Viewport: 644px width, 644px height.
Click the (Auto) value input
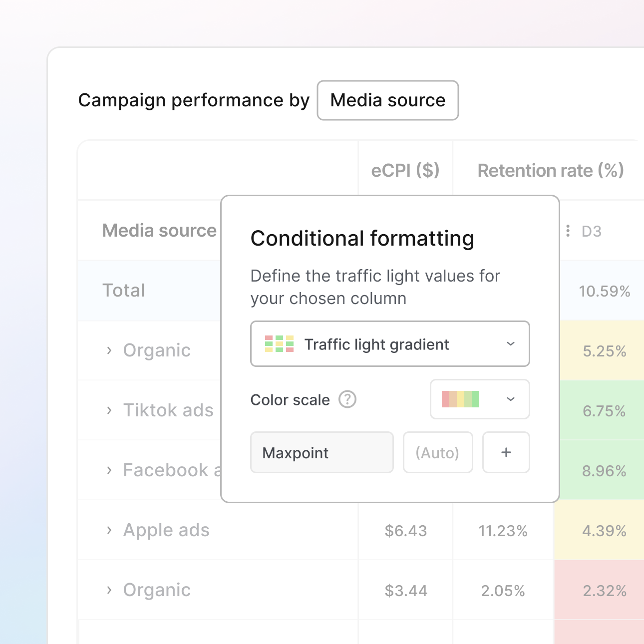click(x=437, y=452)
